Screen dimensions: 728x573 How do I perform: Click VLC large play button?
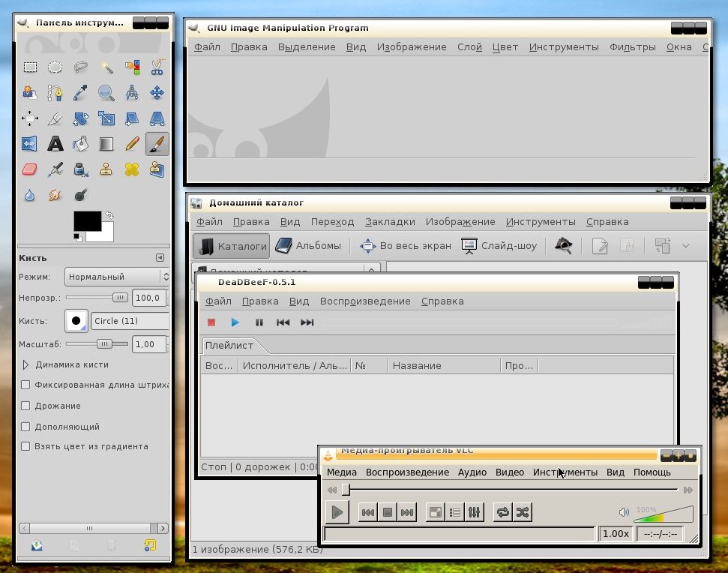click(337, 512)
